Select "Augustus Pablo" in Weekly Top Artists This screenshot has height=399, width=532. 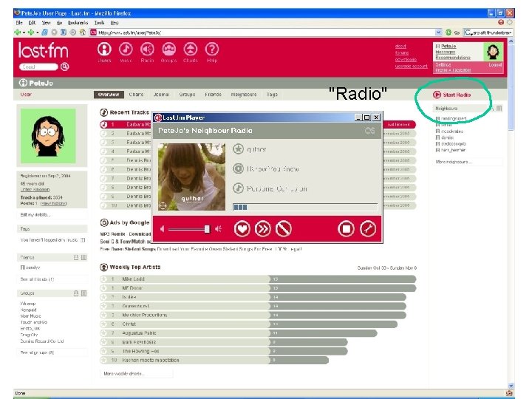[139, 333]
